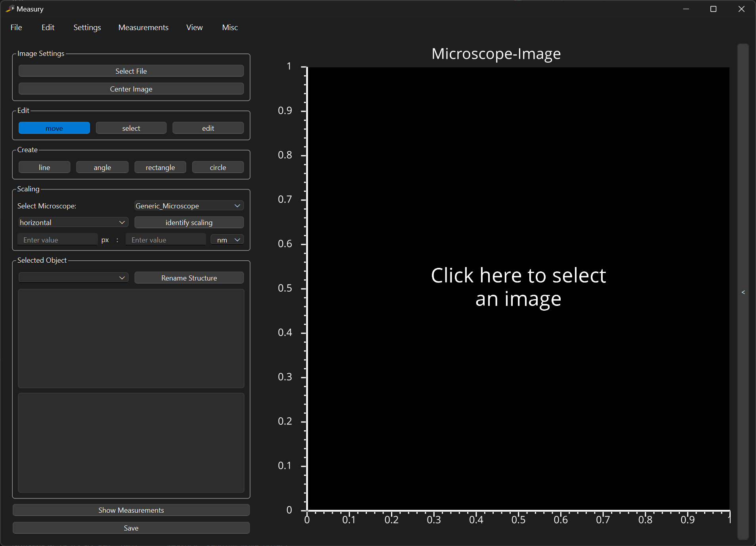Click the Show Measurements button
The image size is (756, 546).
tap(131, 510)
